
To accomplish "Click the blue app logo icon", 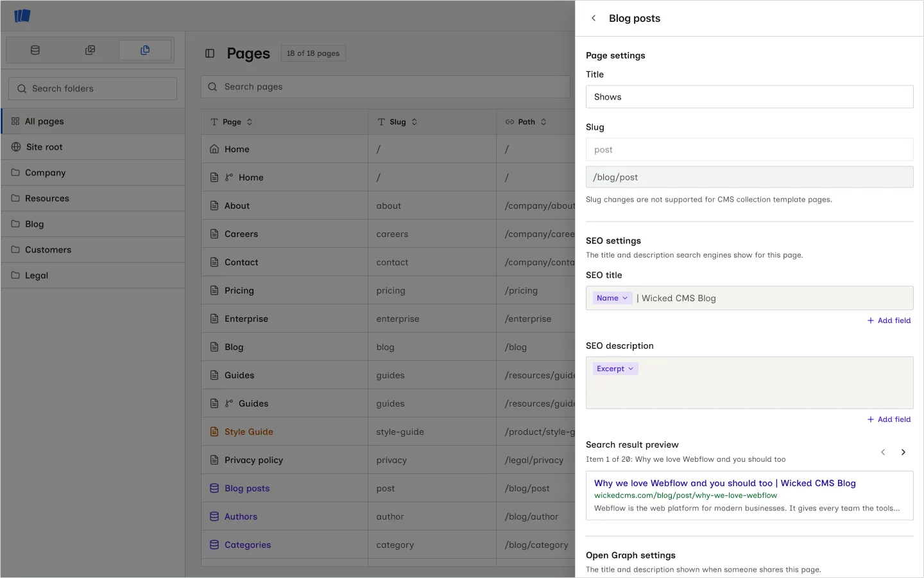I will point(22,15).
